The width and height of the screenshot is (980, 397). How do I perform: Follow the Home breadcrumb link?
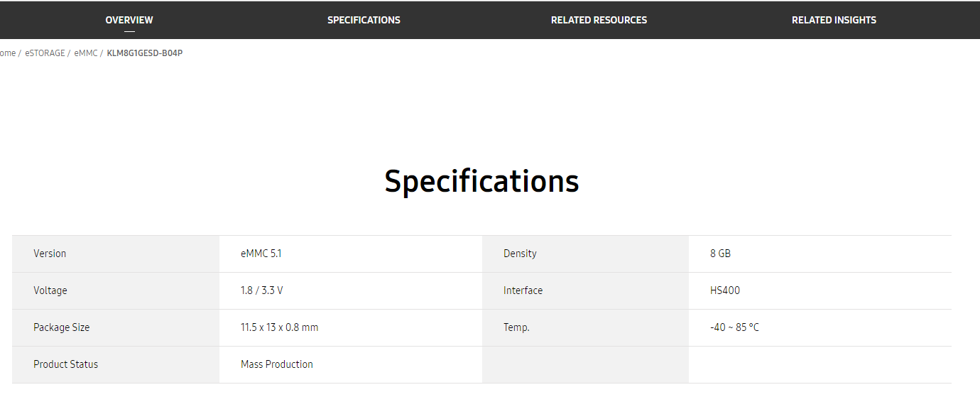[7, 53]
